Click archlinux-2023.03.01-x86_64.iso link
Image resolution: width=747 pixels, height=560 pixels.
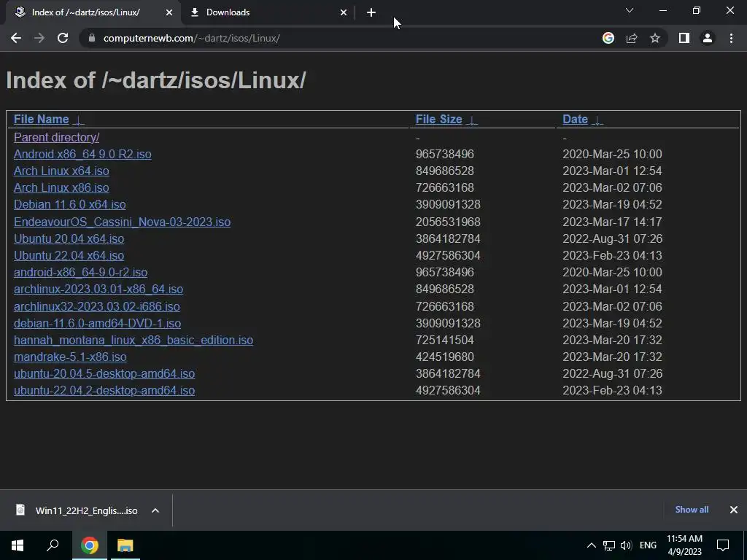(x=98, y=289)
